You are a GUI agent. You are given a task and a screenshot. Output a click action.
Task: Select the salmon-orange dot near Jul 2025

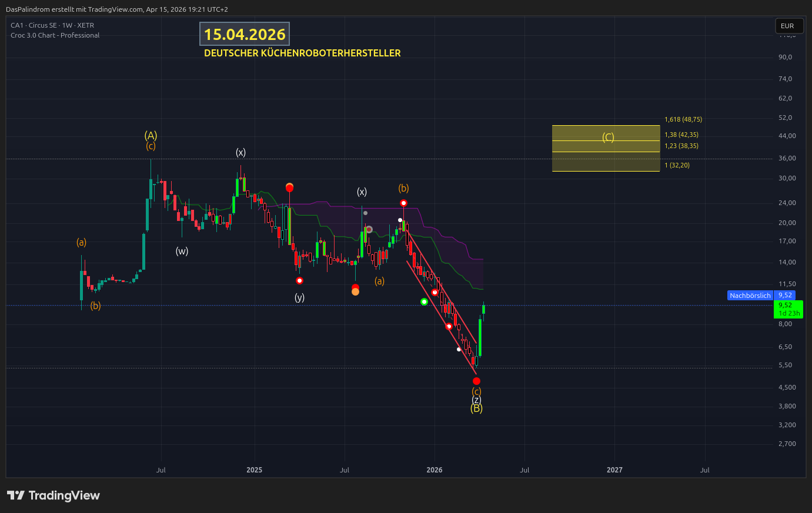355,291
